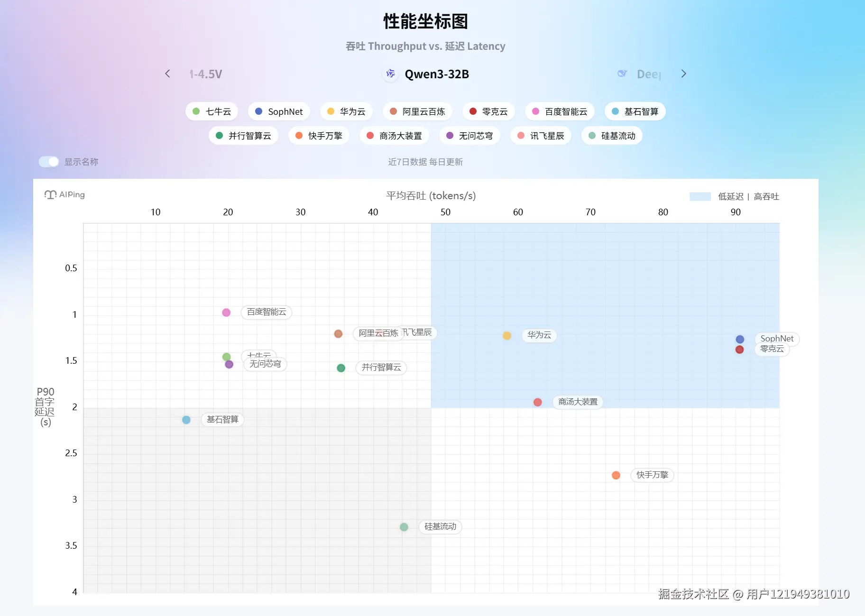Click the red 商汤大装置 data point

(x=537, y=402)
